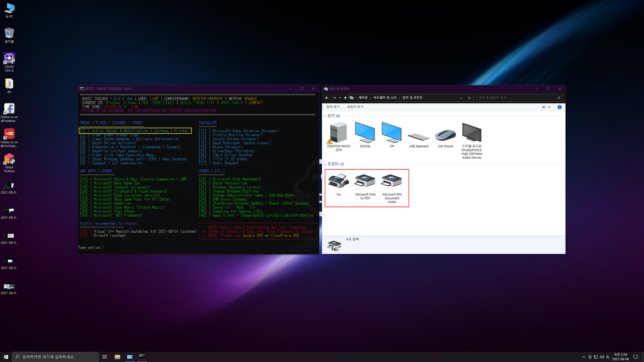Click the Game Client Steam/GOG/Origin line

pos(256,215)
